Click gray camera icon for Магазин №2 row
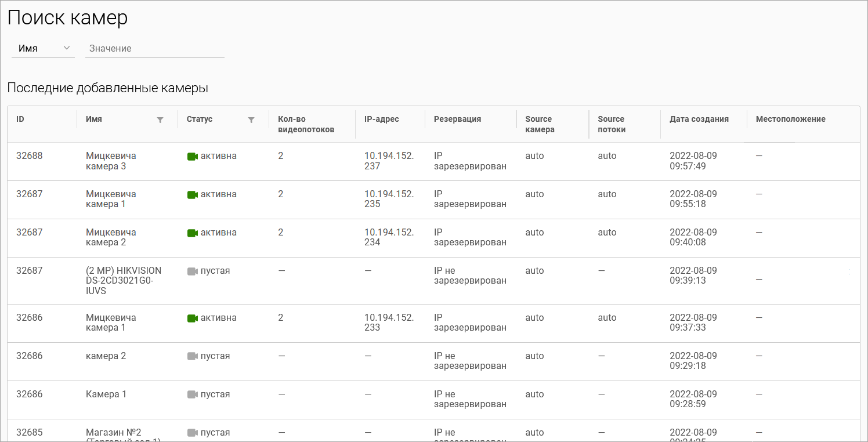 point(193,433)
